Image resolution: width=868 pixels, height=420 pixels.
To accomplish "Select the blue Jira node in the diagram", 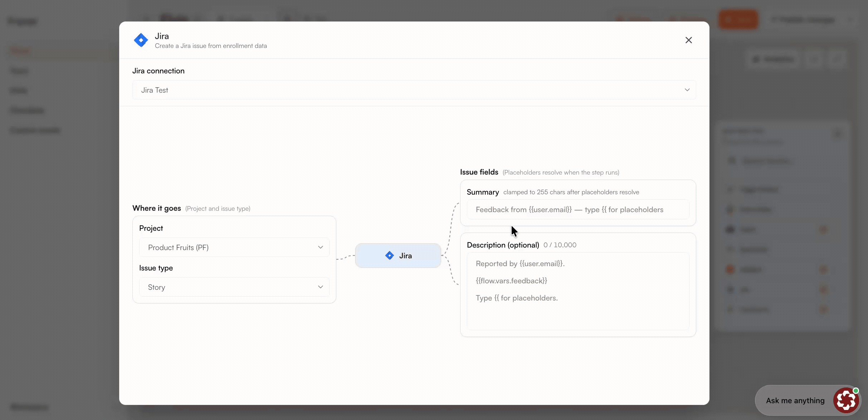I will point(398,255).
